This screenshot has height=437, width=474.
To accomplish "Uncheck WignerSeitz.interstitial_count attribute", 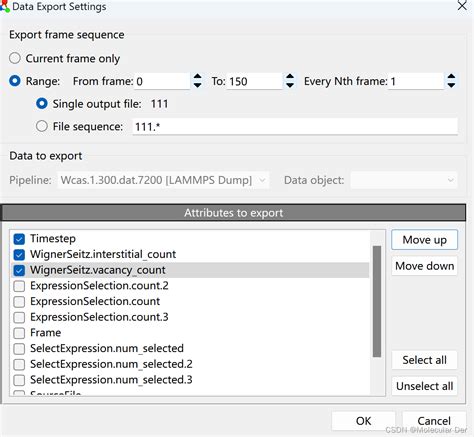I will tap(19, 255).
